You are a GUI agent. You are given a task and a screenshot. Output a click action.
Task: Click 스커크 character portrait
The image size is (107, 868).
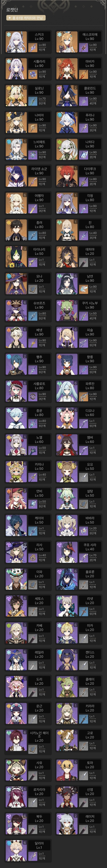(16, 42)
